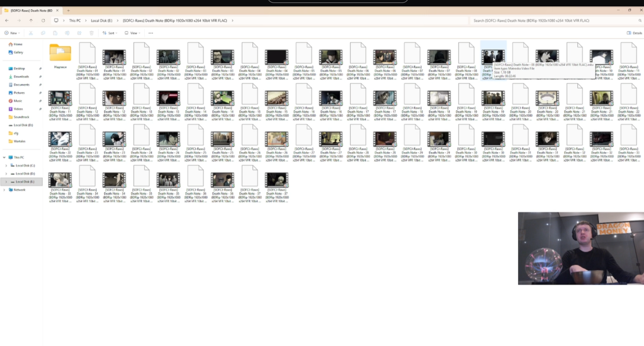Image resolution: width=644 pixels, height=346 pixels.
Task: Select the blank document file Death Note - 01
Action: point(87,61)
